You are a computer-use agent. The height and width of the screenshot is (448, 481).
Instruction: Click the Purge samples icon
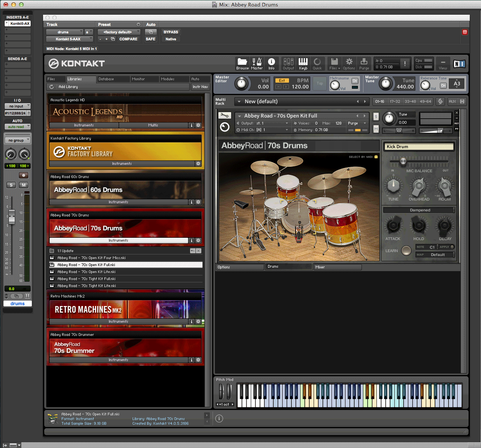coord(364,64)
